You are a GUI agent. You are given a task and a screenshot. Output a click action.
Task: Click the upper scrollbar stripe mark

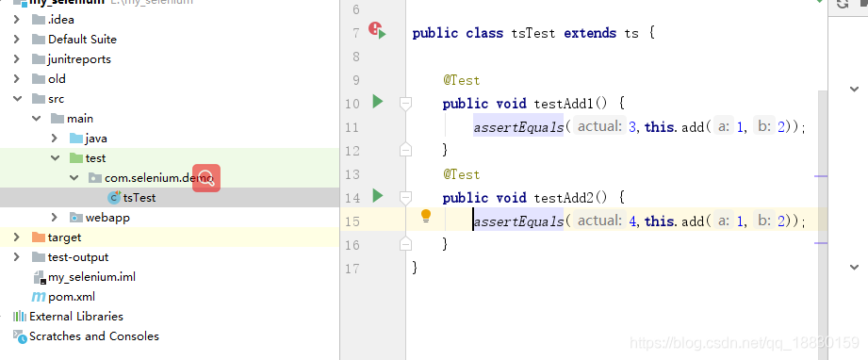coord(821,176)
